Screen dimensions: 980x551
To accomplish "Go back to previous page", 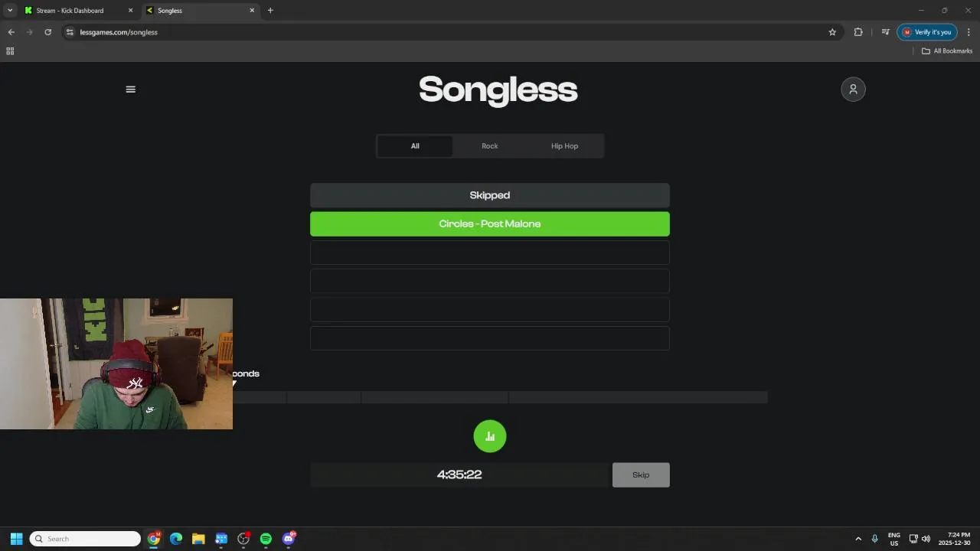I will point(11,32).
